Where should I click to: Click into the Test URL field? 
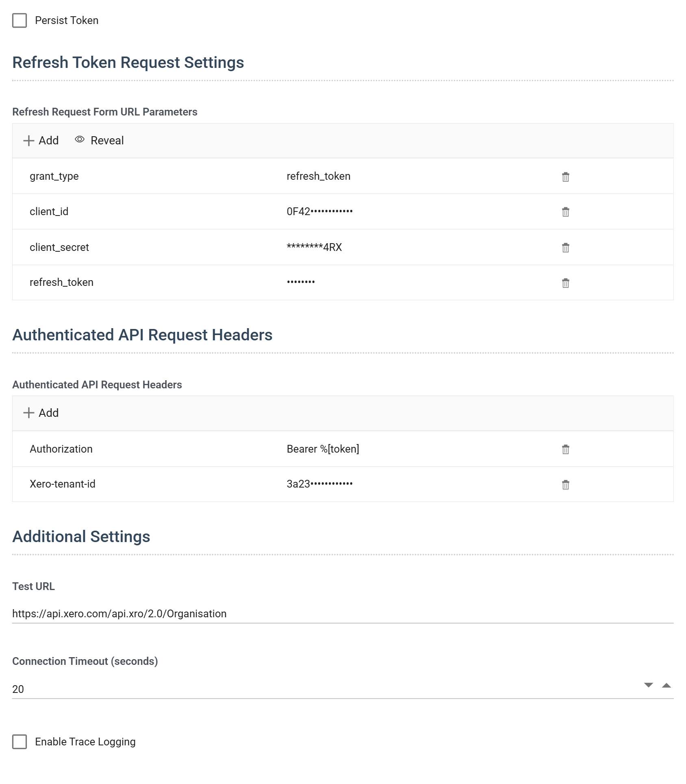click(343, 614)
